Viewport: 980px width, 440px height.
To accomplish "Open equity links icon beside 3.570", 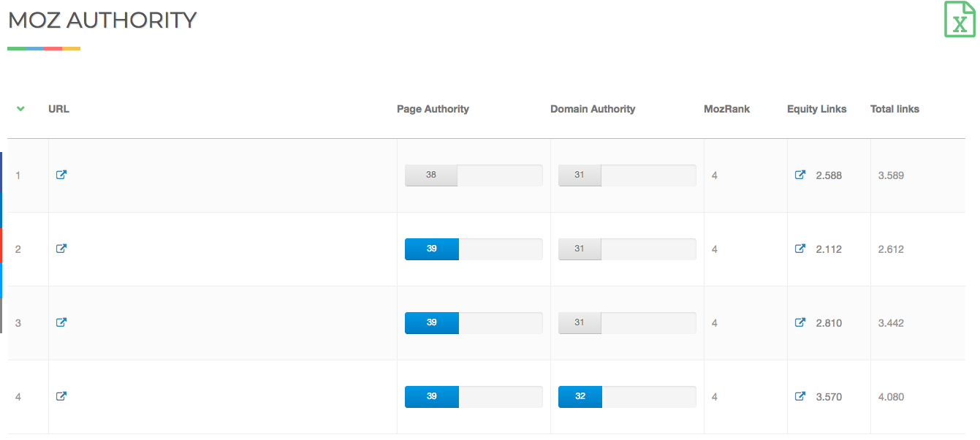I will click(x=800, y=396).
